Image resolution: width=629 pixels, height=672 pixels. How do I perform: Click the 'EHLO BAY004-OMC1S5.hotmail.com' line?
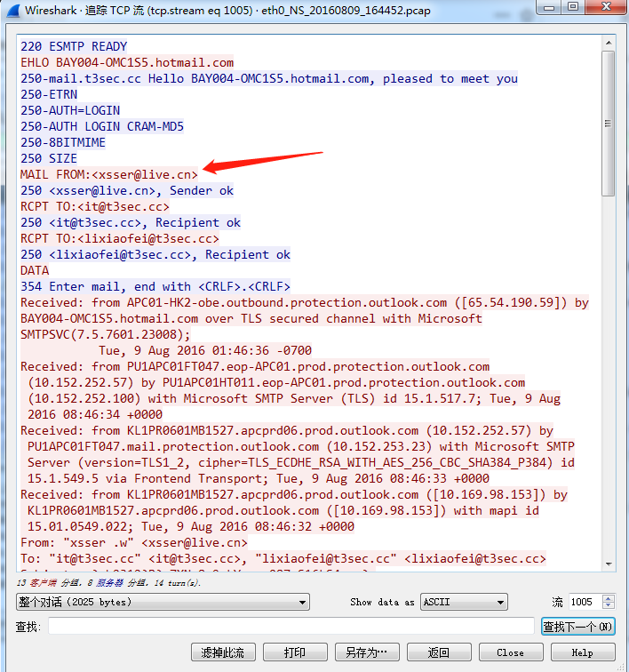127,62
